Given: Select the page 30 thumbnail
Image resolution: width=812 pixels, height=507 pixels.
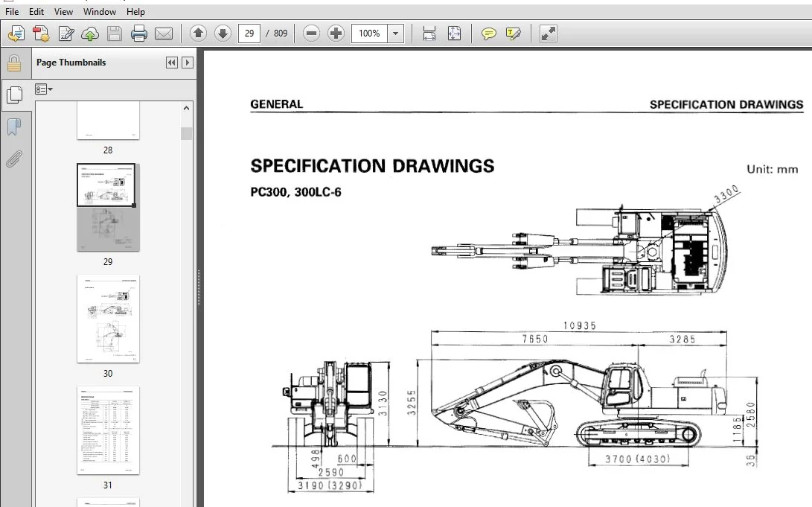Looking at the screenshot, I should [x=108, y=319].
